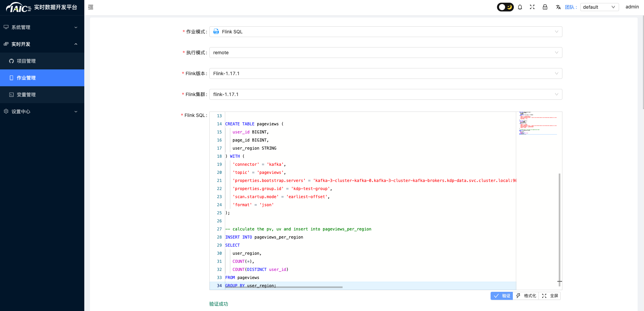Click the '-- calculate the pv' comment line
Viewport: 644px width, 311px height.
[298, 229]
